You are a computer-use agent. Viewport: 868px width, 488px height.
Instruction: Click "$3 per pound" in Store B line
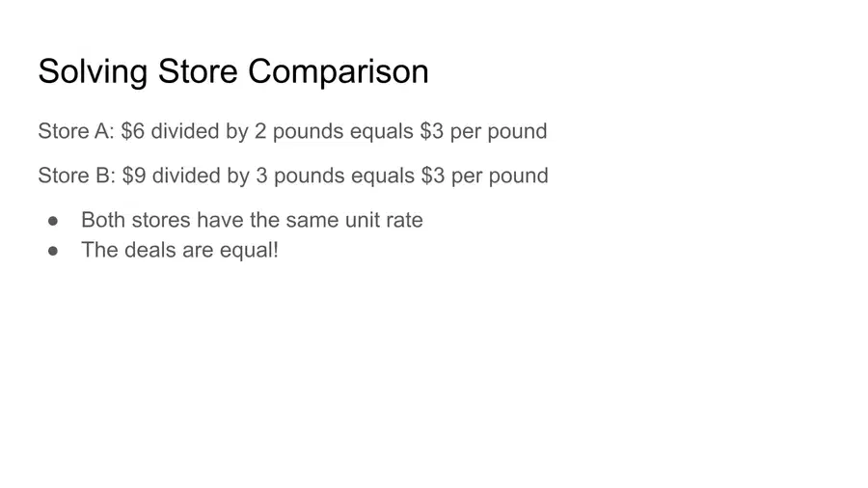(x=485, y=176)
